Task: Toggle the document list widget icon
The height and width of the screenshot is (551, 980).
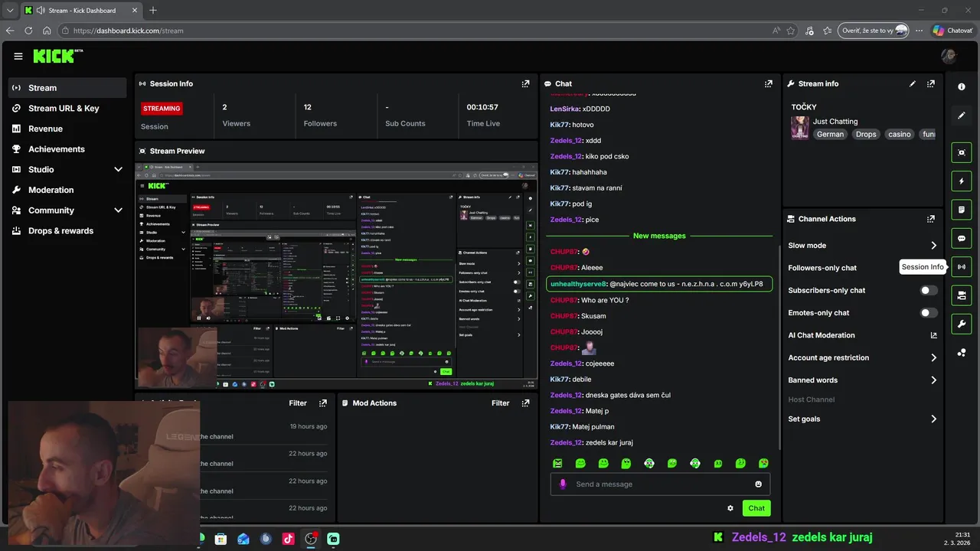Action: (x=962, y=210)
